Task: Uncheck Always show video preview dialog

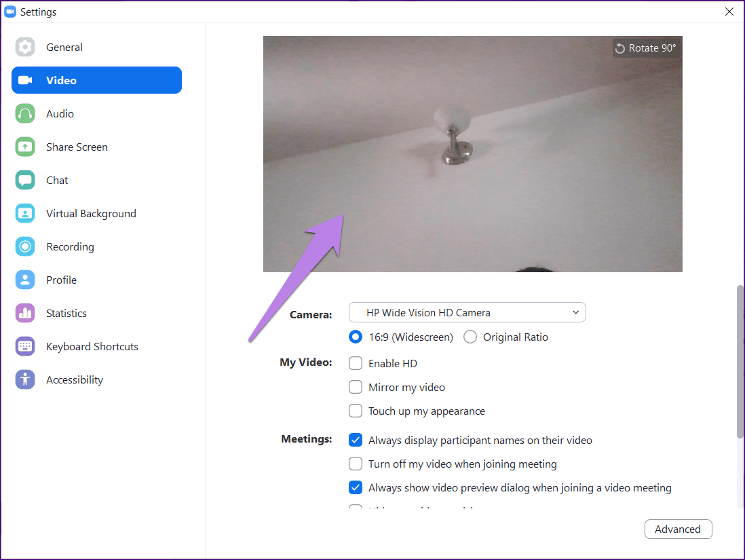Action: [x=356, y=488]
